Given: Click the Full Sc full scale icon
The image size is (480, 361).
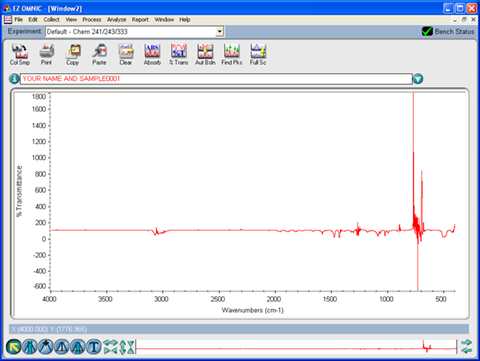Looking at the screenshot, I should click(x=258, y=54).
